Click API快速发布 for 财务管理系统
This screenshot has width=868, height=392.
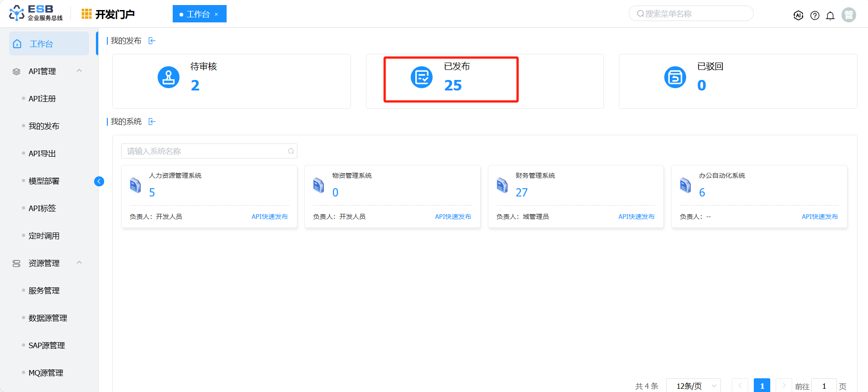tap(636, 217)
